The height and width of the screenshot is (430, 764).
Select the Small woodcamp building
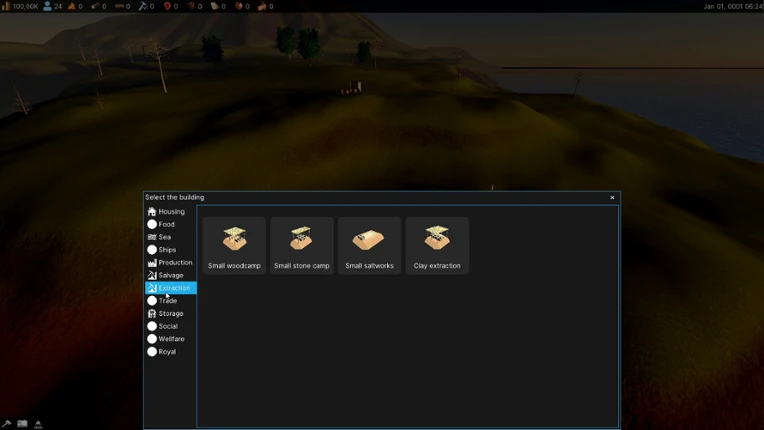click(234, 245)
